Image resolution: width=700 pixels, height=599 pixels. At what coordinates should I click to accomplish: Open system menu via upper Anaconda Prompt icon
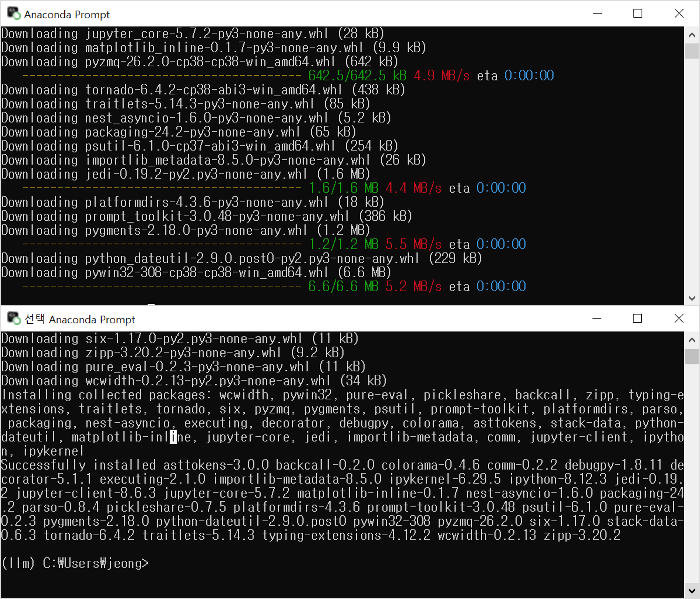[x=13, y=13]
